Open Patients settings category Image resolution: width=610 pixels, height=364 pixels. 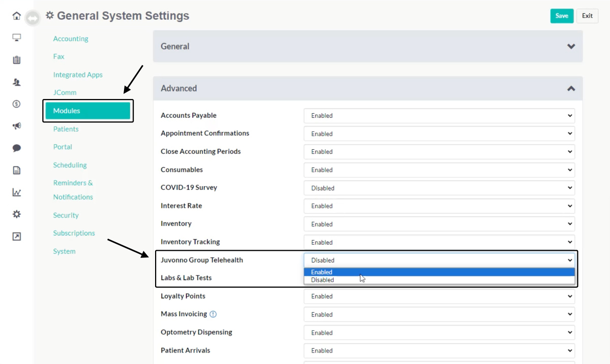66,129
